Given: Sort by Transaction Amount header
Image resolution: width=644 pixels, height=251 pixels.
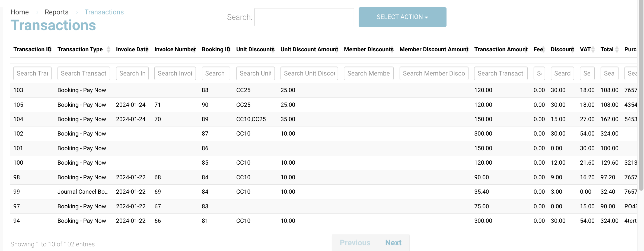Looking at the screenshot, I should tap(500, 49).
